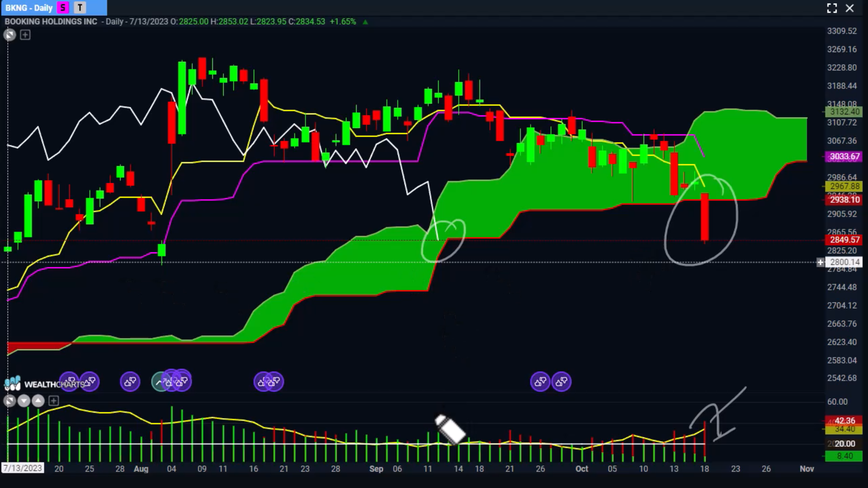Hide the lower indicator pane's studies
This screenshot has width=868, height=488.
(9, 401)
